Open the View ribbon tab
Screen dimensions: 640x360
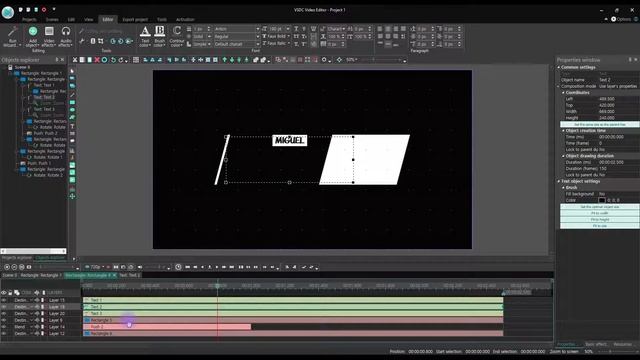coord(89,19)
